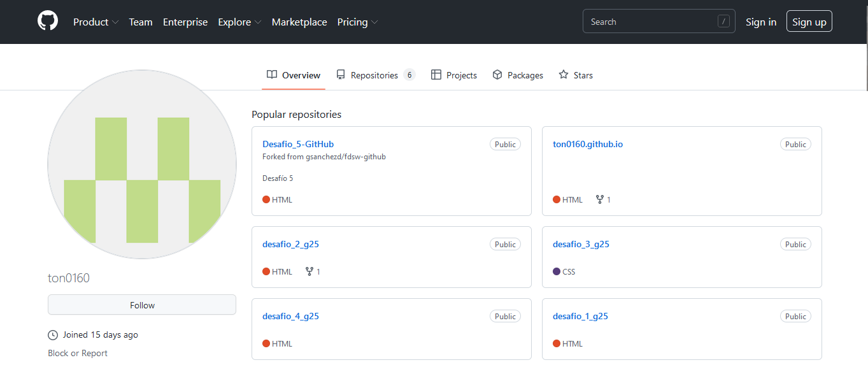The width and height of the screenshot is (868, 381).
Task: Click the Overview book icon
Action: (272, 75)
